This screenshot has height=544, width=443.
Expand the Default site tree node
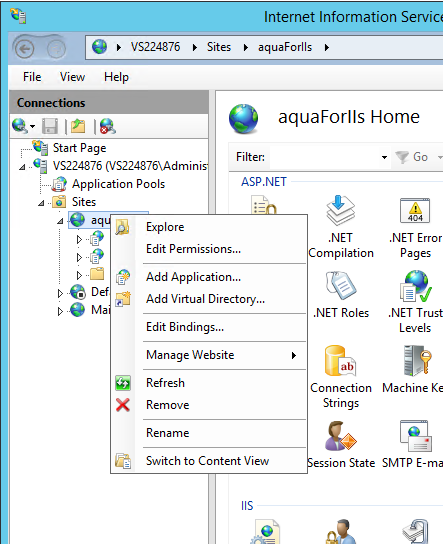pyautogui.click(x=60, y=293)
